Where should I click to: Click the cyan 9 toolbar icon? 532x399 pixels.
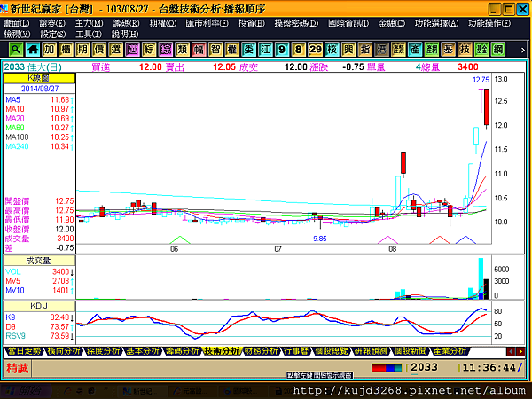tap(282, 50)
